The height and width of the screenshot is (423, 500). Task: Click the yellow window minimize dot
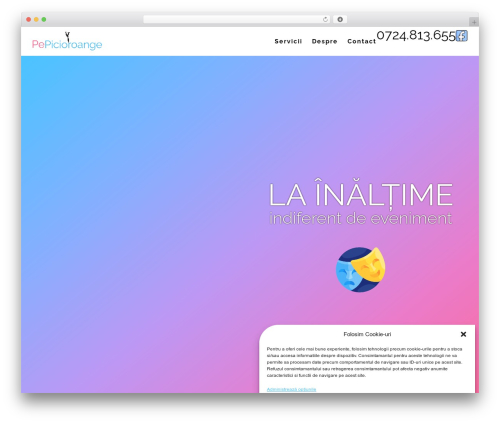pyautogui.click(x=36, y=20)
